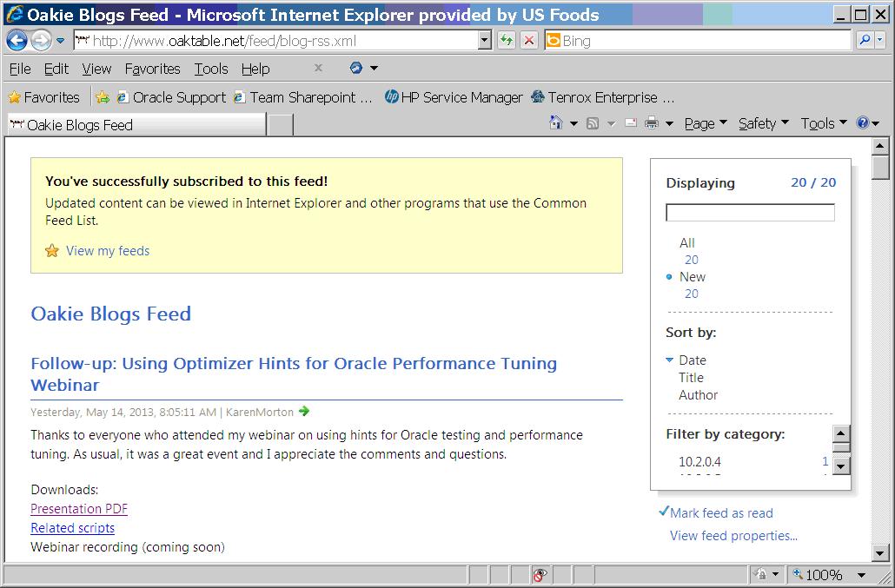Click the oaktable.net address bar
The height and width of the screenshot is (588, 895).
[x=276, y=41]
